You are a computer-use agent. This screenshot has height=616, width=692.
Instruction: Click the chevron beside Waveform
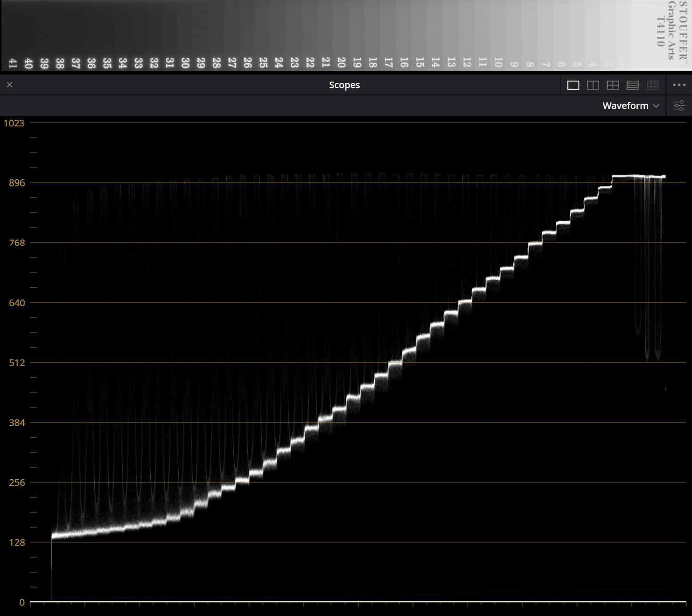pyautogui.click(x=656, y=106)
